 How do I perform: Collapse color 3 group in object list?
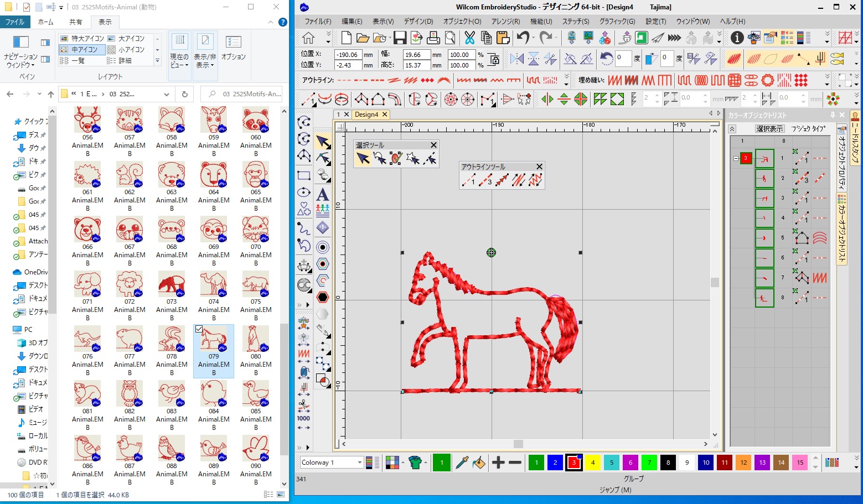(736, 158)
